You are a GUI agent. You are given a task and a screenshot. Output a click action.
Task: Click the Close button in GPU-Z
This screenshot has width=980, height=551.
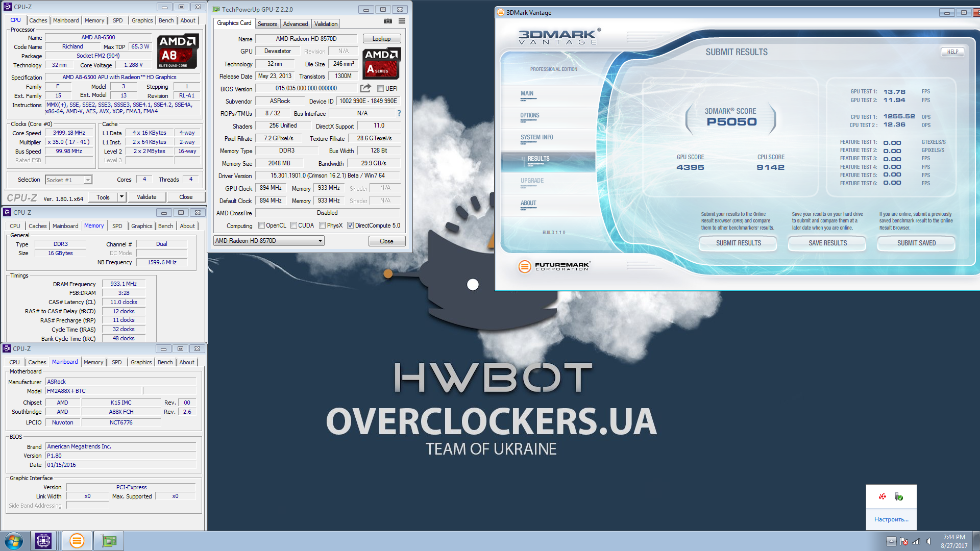386,241
